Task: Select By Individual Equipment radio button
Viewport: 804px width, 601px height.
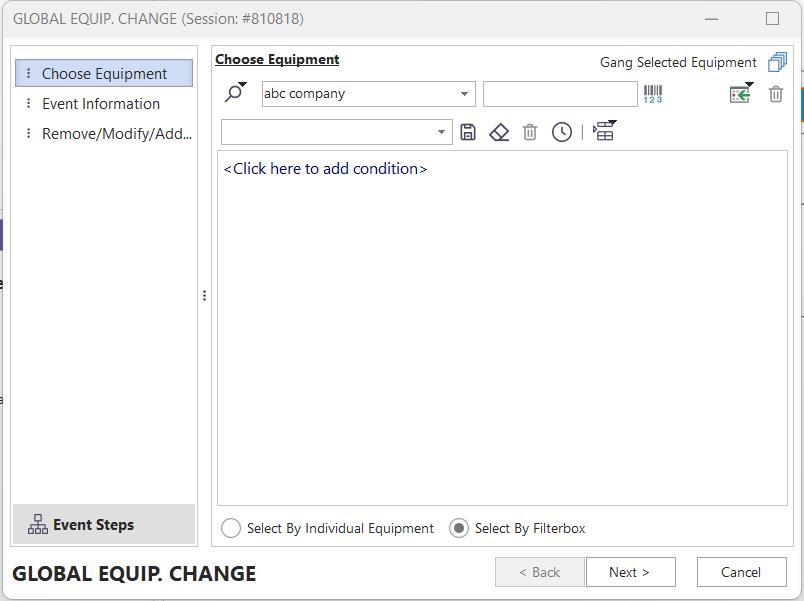Action: [231, 528]
